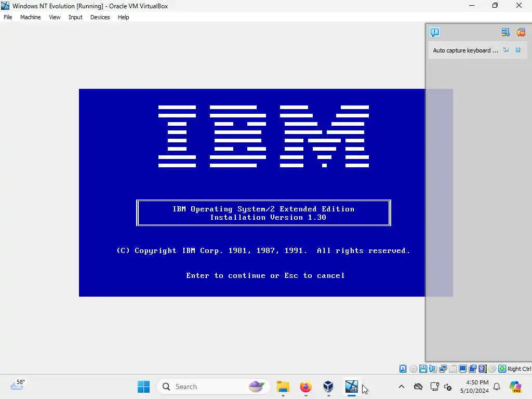Screen dimensions: 532x399
Task: Click the floppy disk status bar icon
Action: [423, 369]
